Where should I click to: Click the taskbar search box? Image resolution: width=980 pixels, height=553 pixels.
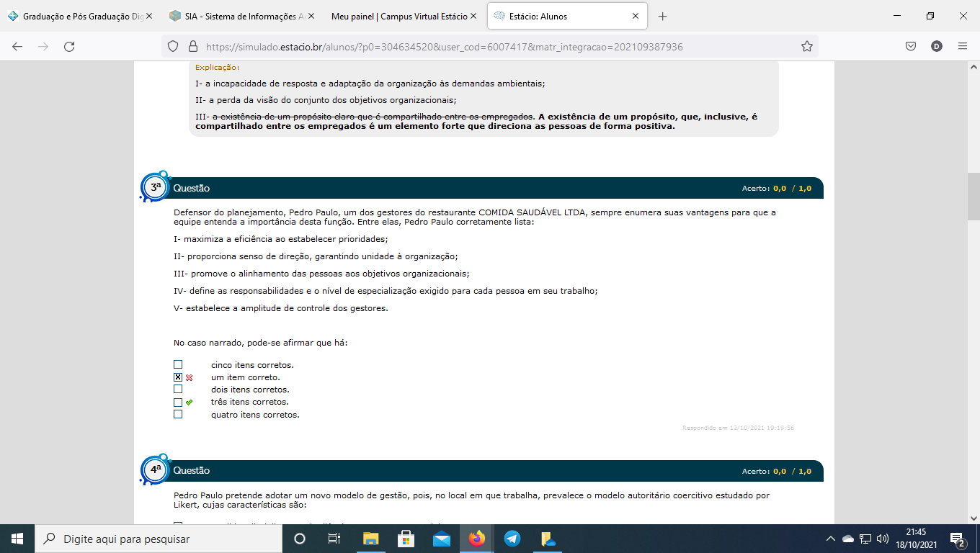159,539
